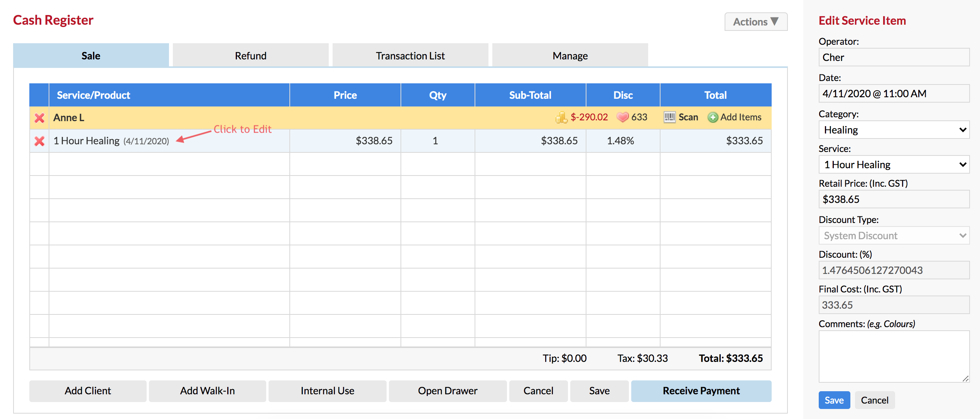The height and width of the screenshot is (419, 980).
Task: Open the Transaction List tab
Action: (411, 56)
